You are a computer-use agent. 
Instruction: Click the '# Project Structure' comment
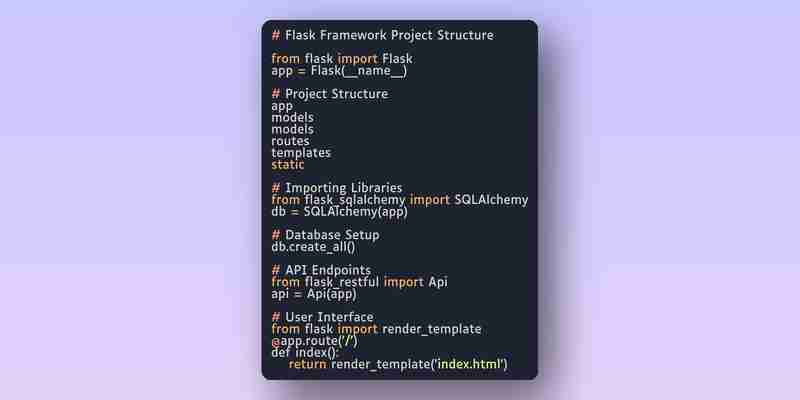click(330, 94)
